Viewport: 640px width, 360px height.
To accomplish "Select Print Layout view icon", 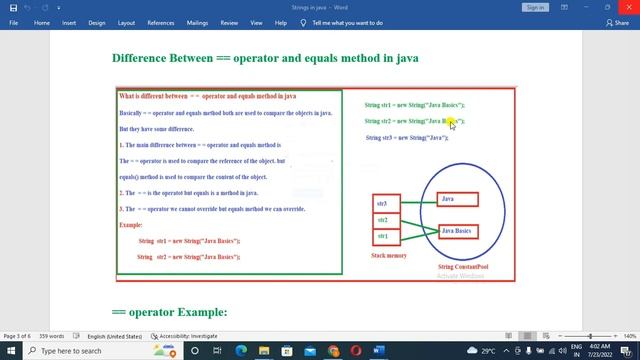I will point(527,336).
